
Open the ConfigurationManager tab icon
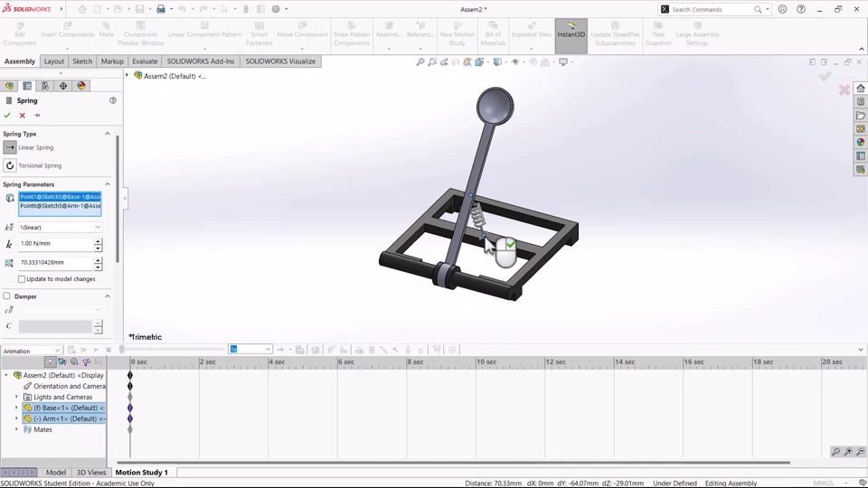pyautogui.click(x=45, y=86)
